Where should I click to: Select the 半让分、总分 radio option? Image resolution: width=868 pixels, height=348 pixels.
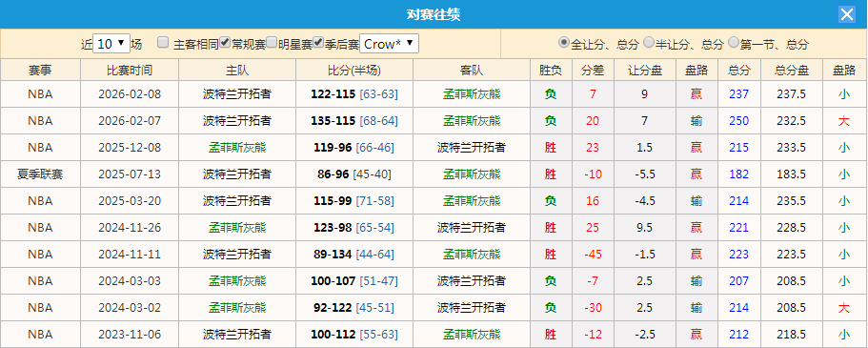648,43
